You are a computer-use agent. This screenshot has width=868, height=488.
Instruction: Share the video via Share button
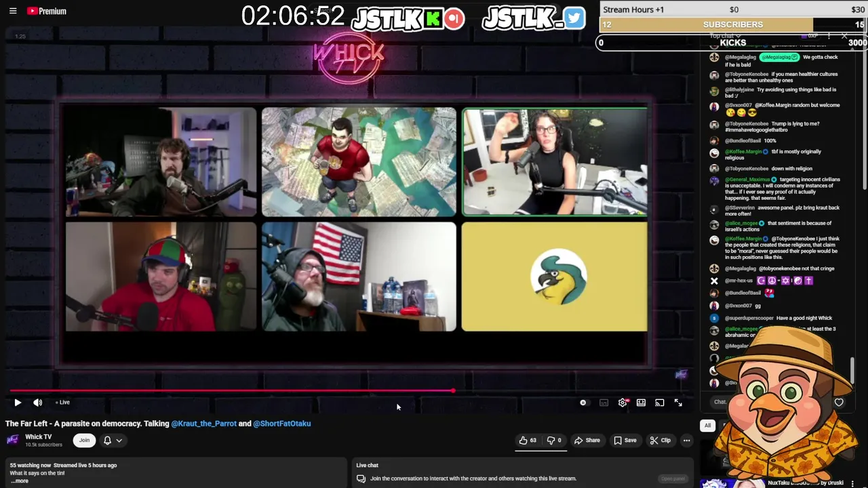pyautogui.click(x=587, y=441)
